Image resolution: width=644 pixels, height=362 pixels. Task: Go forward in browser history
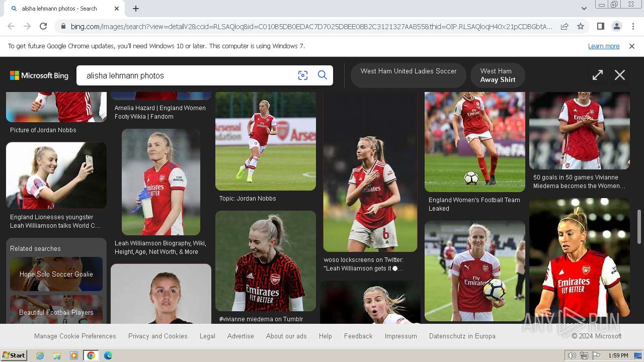[x=27, y=26]
